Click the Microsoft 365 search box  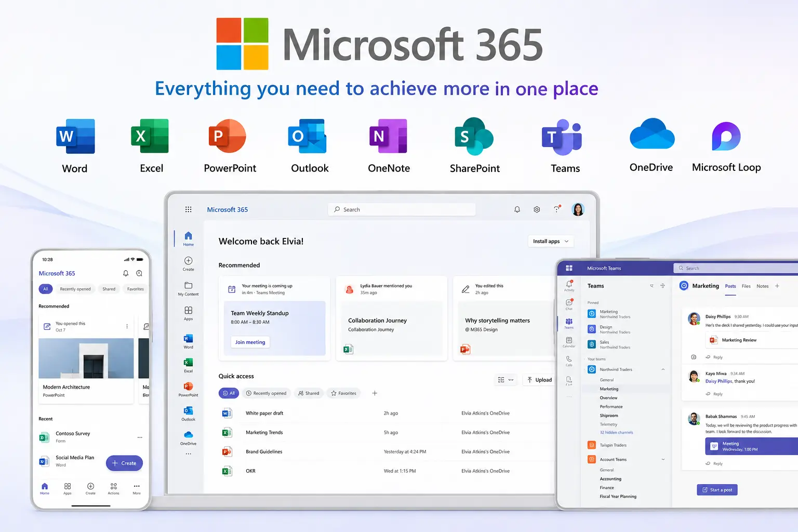pyautogui.click(x=402, y=209)
